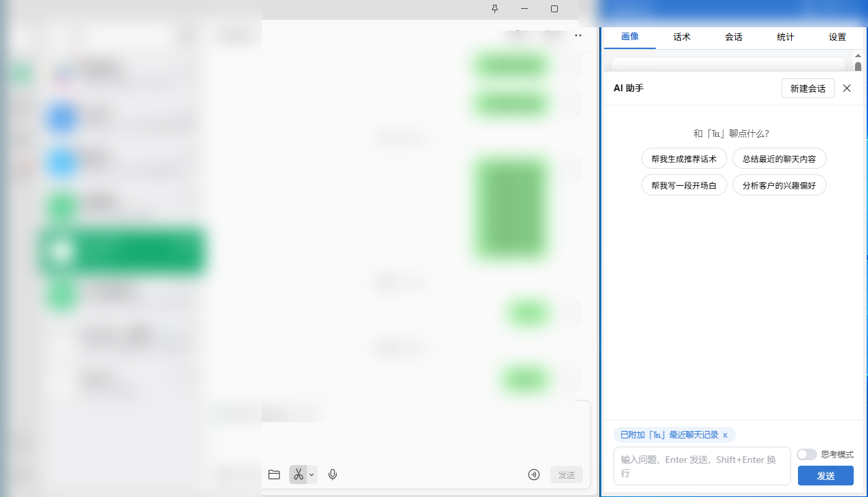Screen dimensions: 868x497
Task: Click the blue 发送 button in AI panel
Action: [x=825, y=476]
